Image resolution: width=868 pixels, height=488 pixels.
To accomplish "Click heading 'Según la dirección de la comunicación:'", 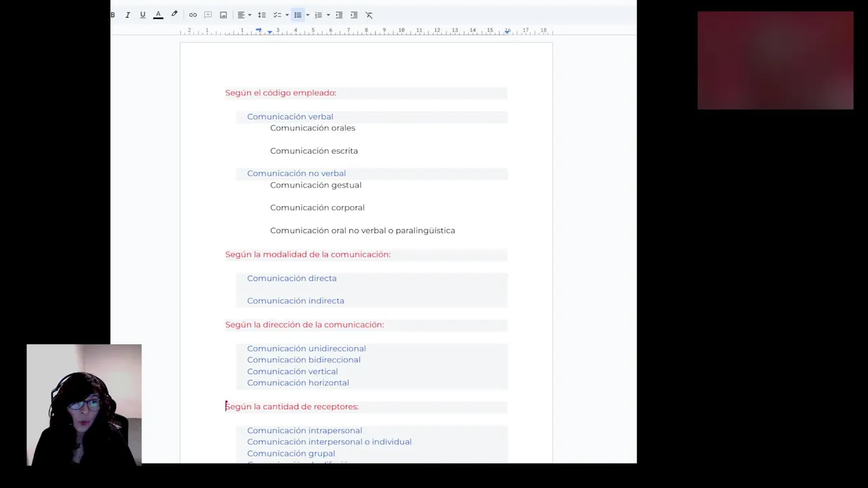I will (304, 325).
